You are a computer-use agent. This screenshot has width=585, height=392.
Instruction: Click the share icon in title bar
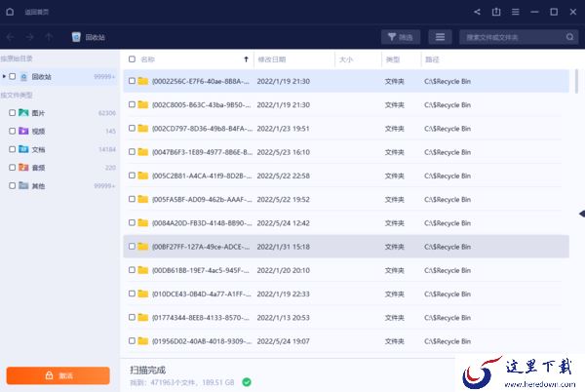coord(477,12)
